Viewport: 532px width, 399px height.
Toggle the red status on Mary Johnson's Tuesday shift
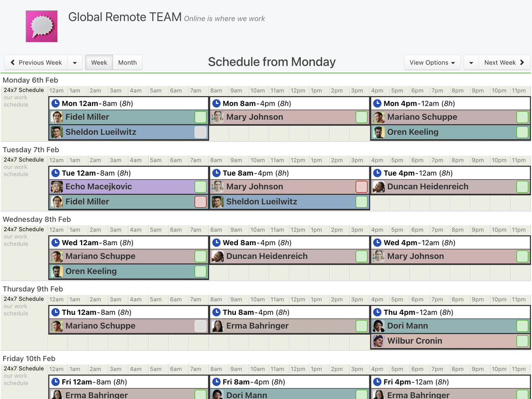pyautogui.click(x=362, y=187)
